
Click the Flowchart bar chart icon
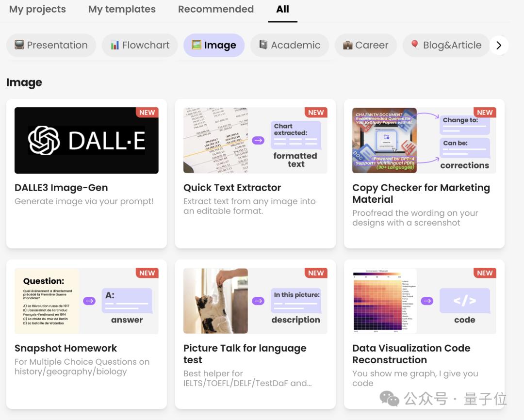coord(115,45)
